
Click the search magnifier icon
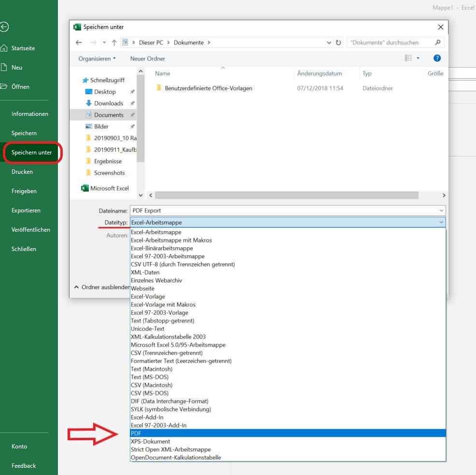coord(437,42)
